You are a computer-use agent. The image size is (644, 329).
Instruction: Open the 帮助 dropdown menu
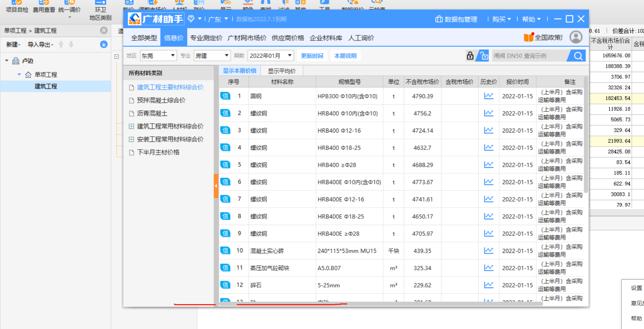click(531, 19)
